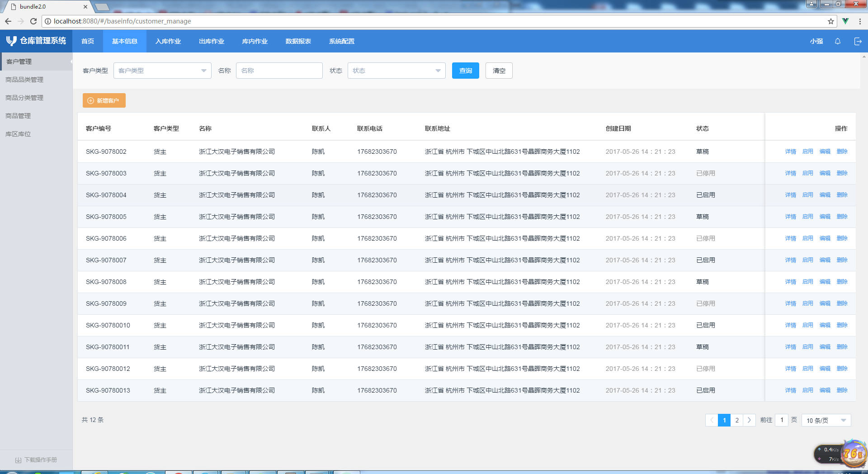Click the 客户编号 column header
The width and height of the screenshot is (868, 474).
point(99,128)
